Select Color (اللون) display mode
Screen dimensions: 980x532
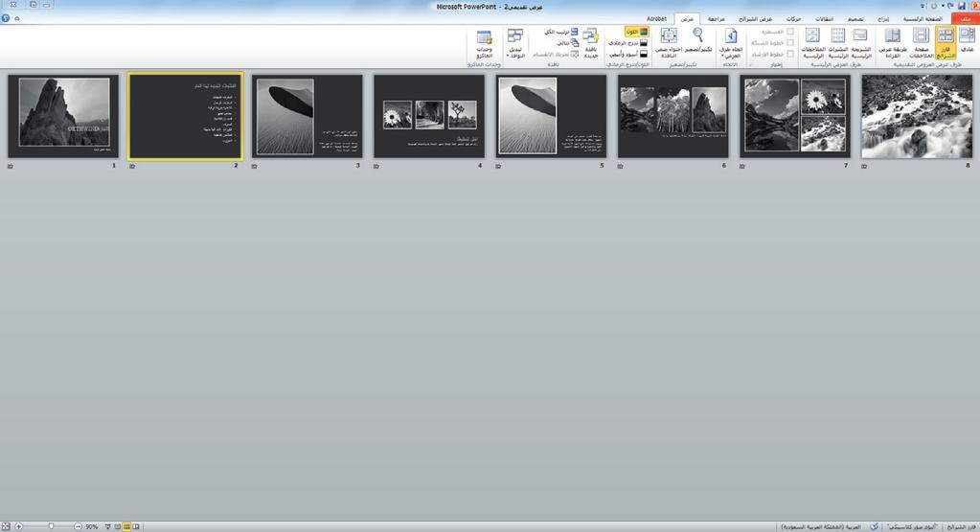point(636,32)
